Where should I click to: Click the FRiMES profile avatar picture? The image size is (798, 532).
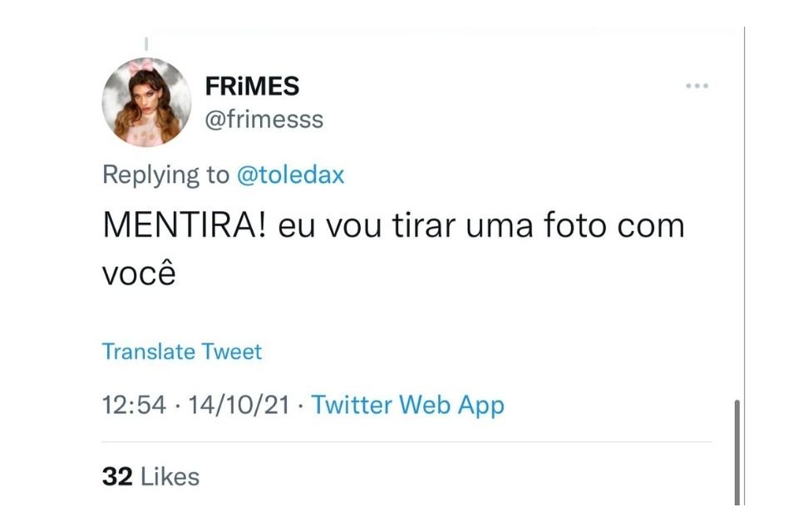(146, 102)
